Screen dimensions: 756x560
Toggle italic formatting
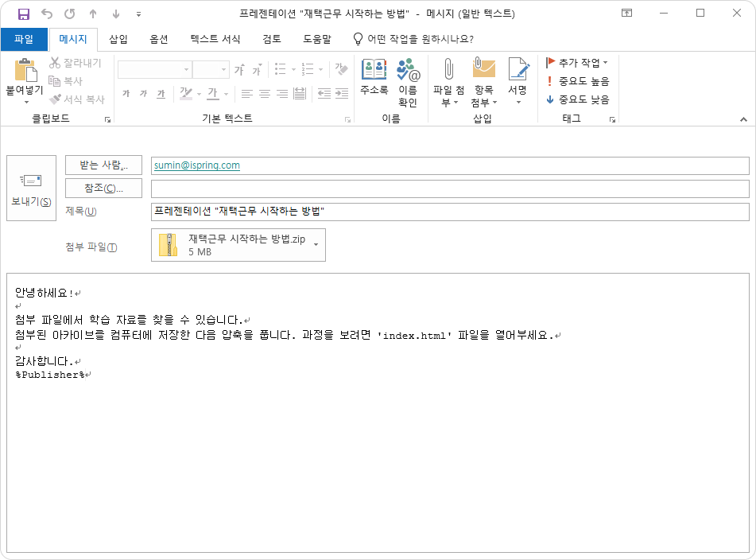pos(144,94)
